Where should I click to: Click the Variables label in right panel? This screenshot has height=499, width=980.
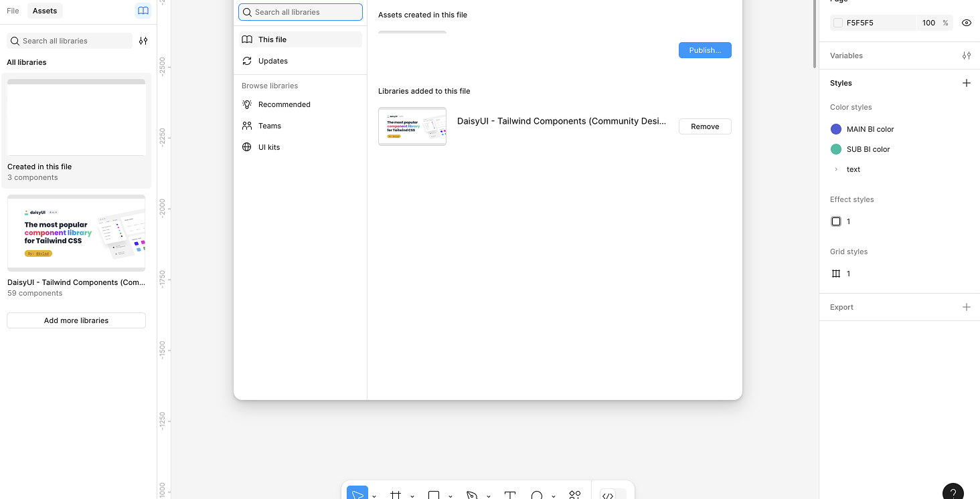pyautogui.click(x=846, y=56)
